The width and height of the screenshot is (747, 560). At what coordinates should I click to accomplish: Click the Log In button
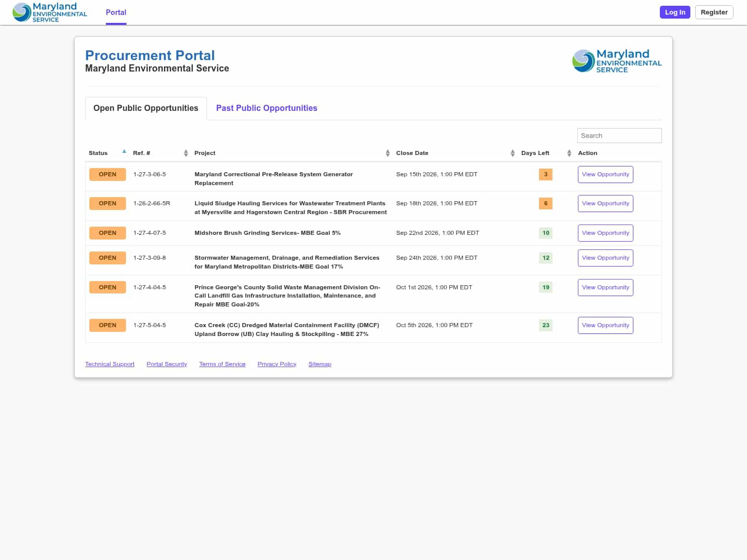675,12
